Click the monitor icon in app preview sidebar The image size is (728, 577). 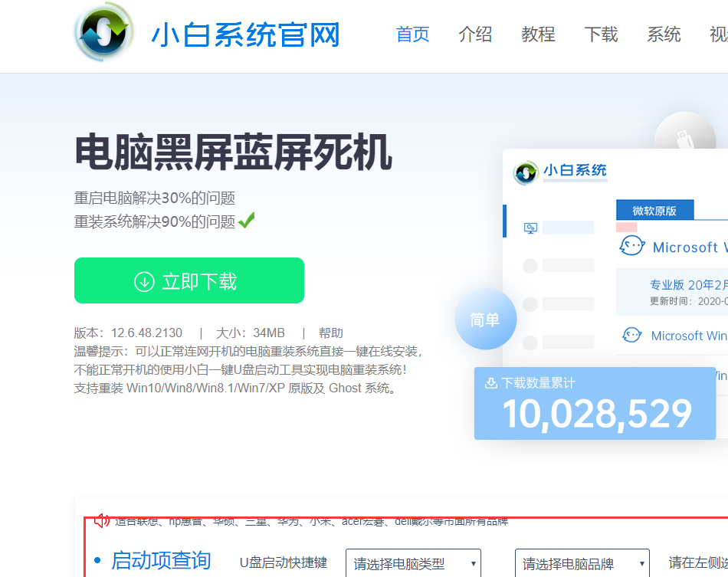pyautogui.click(x=529, y=228)
